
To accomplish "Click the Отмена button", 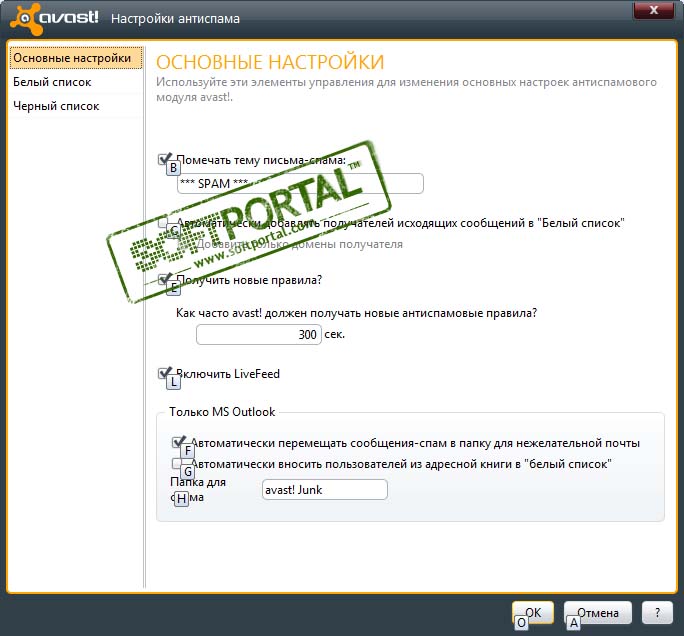I will [x=598, y=612].
